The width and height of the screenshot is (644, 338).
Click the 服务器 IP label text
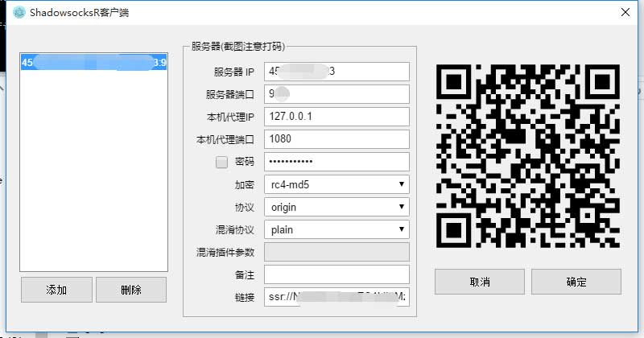[x=233, y=72]
